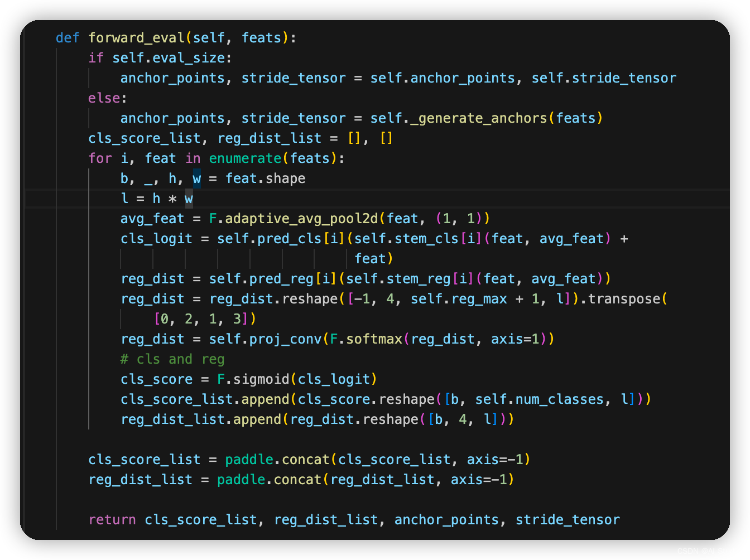Select the for keyword

pos(100,158)
